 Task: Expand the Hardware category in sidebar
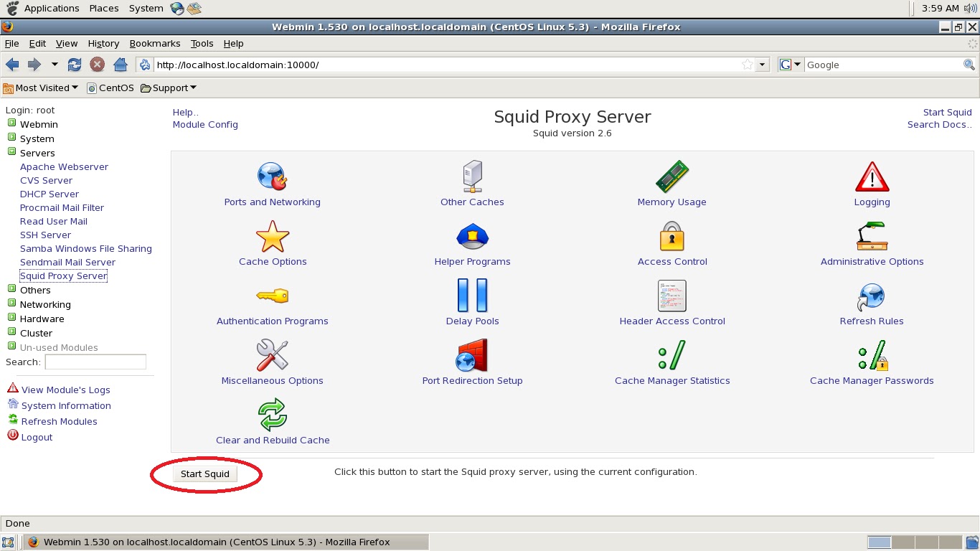click(11, 318)
